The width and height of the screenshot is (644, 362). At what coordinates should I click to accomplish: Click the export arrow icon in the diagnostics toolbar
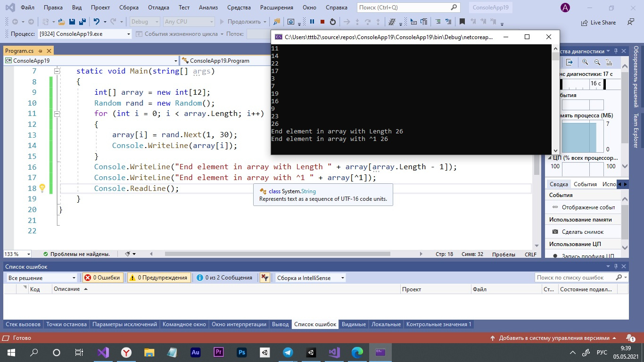click(570, 62)
